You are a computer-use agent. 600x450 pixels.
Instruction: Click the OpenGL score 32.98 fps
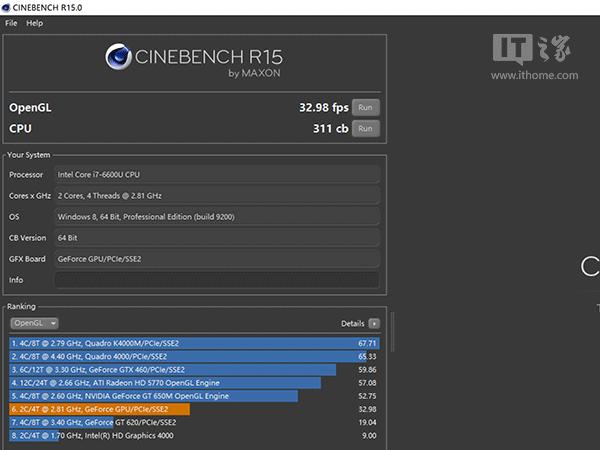(324, 108)
